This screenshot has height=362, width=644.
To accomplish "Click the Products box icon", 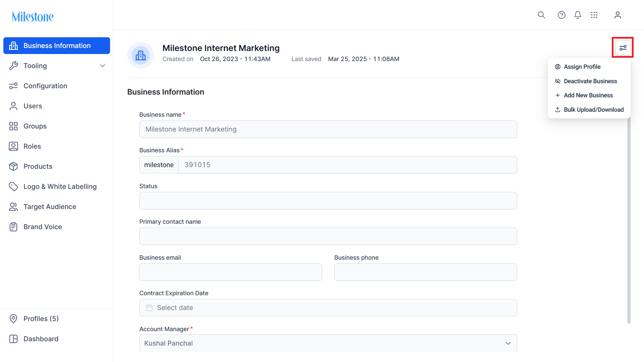I will point(13,166).
